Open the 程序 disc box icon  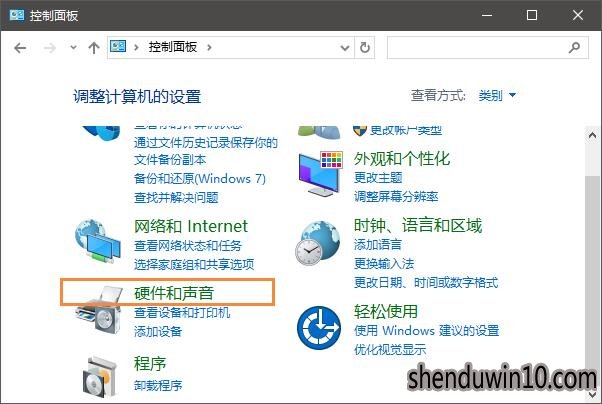pos(99,377)
